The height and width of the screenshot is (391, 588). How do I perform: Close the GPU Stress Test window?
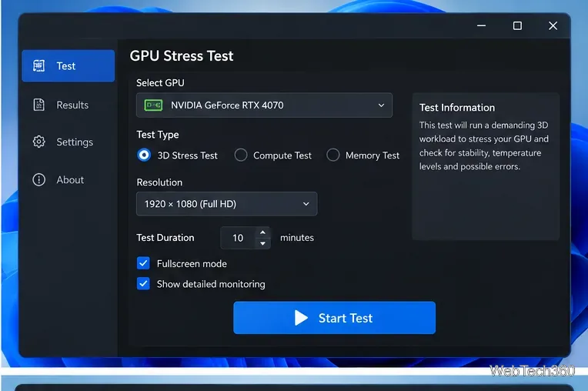pyautogui.click(x=553, y=25)
